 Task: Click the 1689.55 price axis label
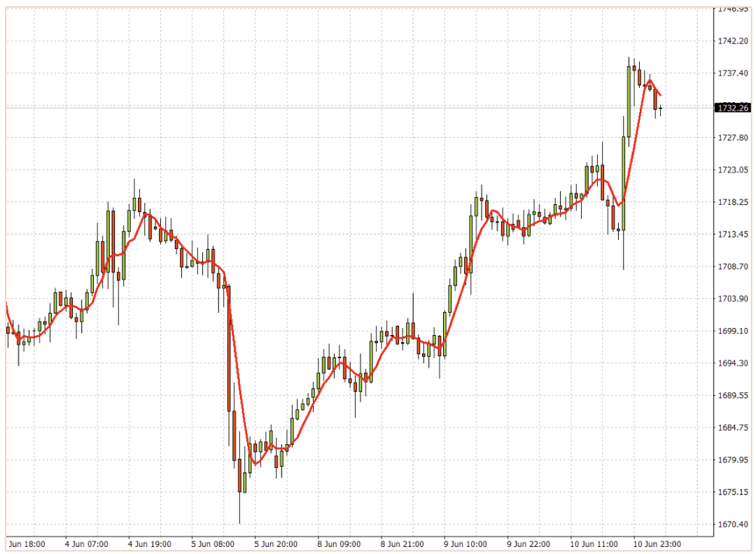pyautogui.click(x=734, y=395)
